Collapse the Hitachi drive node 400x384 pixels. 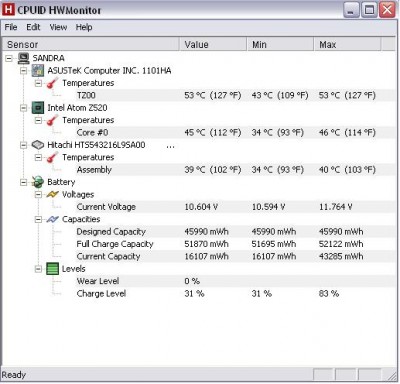(x=23, y=145)
